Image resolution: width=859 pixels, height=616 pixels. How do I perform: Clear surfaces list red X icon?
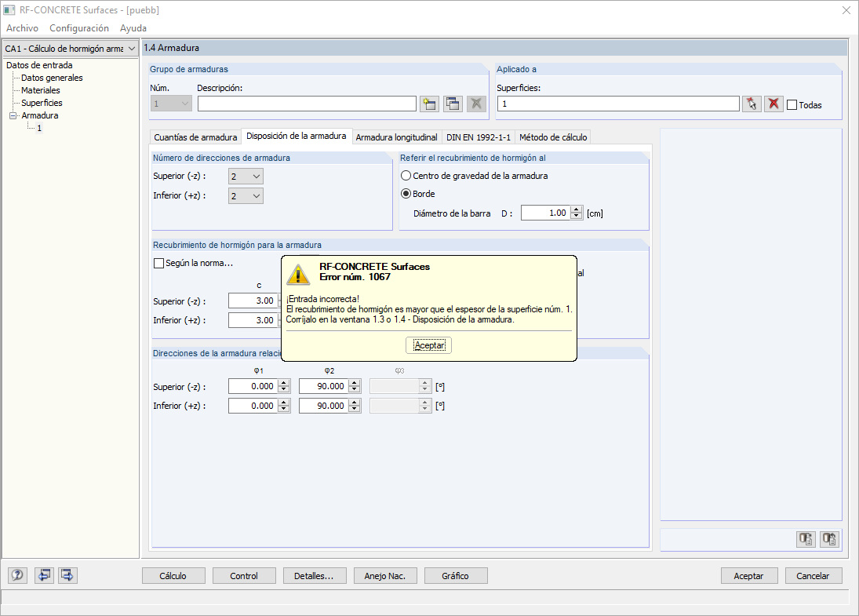[773, 104]
